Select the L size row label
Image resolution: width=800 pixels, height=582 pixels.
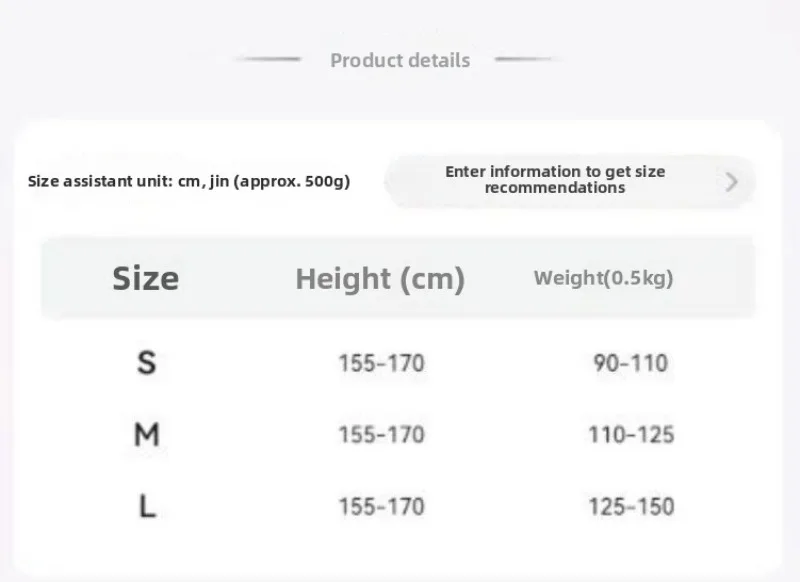pyautogui.click(x=147, y=507)
